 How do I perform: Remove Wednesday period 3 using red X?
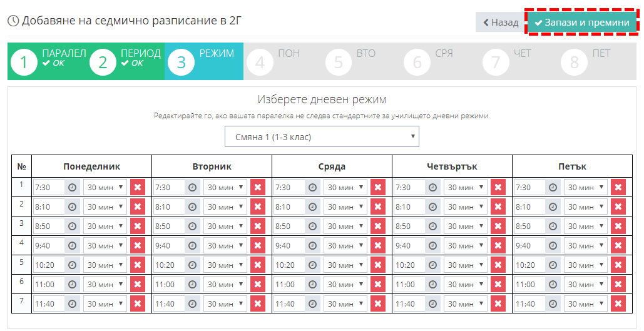[378, 227]
